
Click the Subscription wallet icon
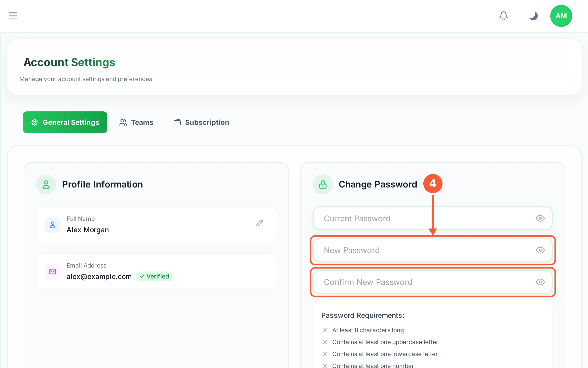point(177,122)
